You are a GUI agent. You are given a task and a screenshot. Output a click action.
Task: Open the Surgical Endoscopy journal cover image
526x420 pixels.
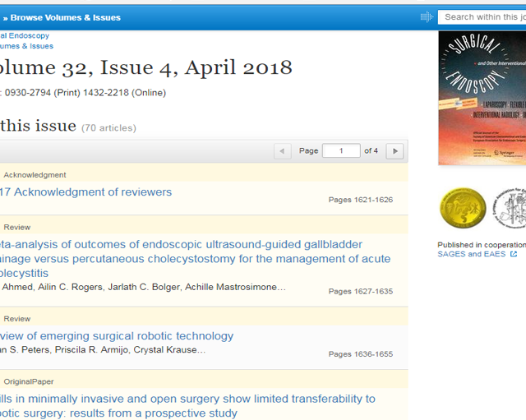click(482, 99)
